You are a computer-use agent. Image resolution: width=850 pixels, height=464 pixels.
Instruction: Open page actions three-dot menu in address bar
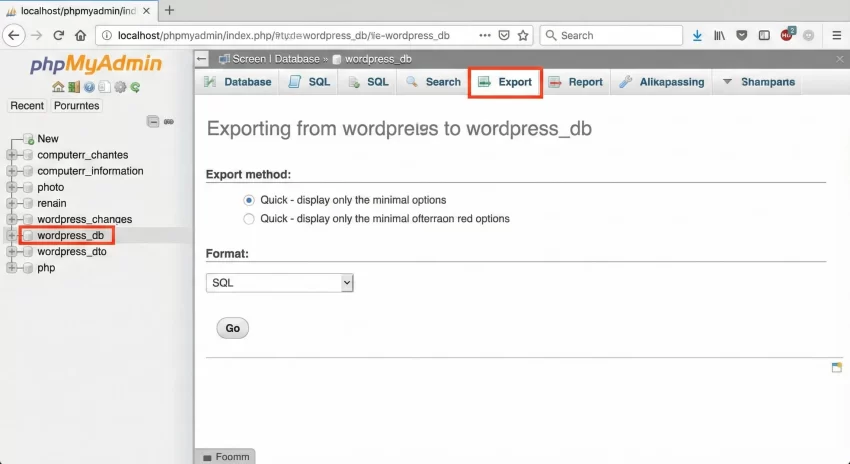coord(485,35)
